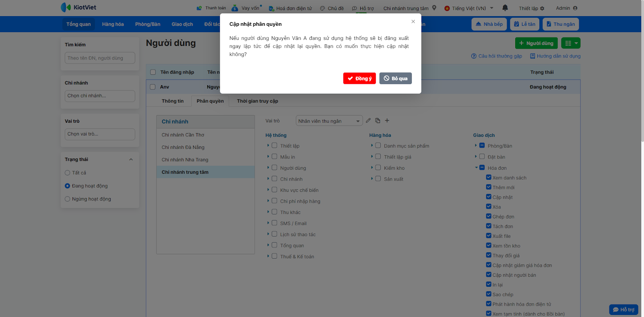Viewport: 644px width, 317px height.
Task: Open the Phòng/Bàn menu
Action: (148, 24)
